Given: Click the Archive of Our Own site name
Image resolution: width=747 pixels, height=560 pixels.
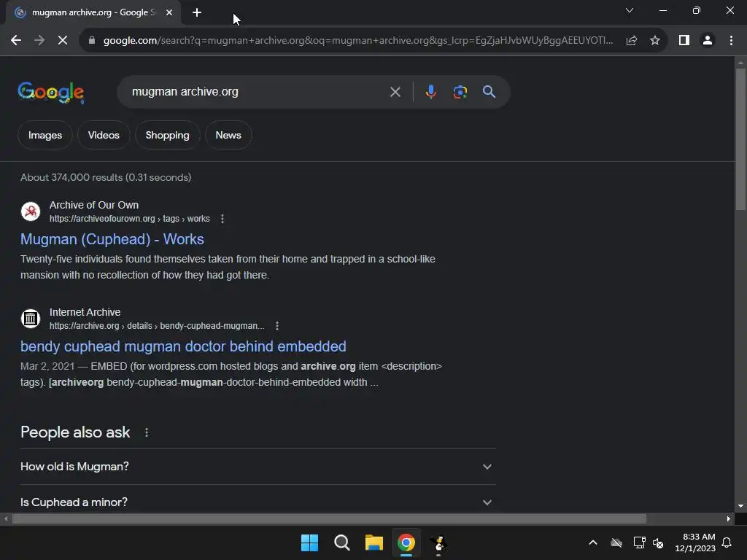Looking at the screenshot, I should (94, 205).
